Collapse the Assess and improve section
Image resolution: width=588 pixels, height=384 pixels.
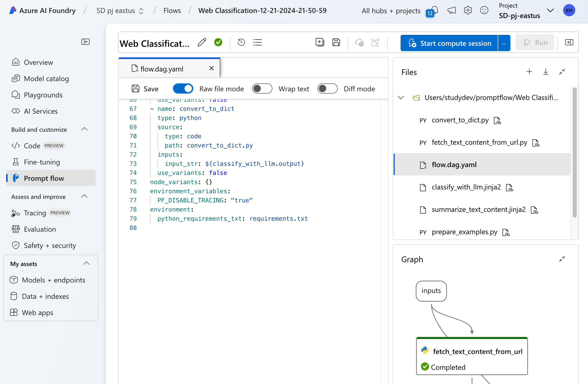tap(84, 196)
